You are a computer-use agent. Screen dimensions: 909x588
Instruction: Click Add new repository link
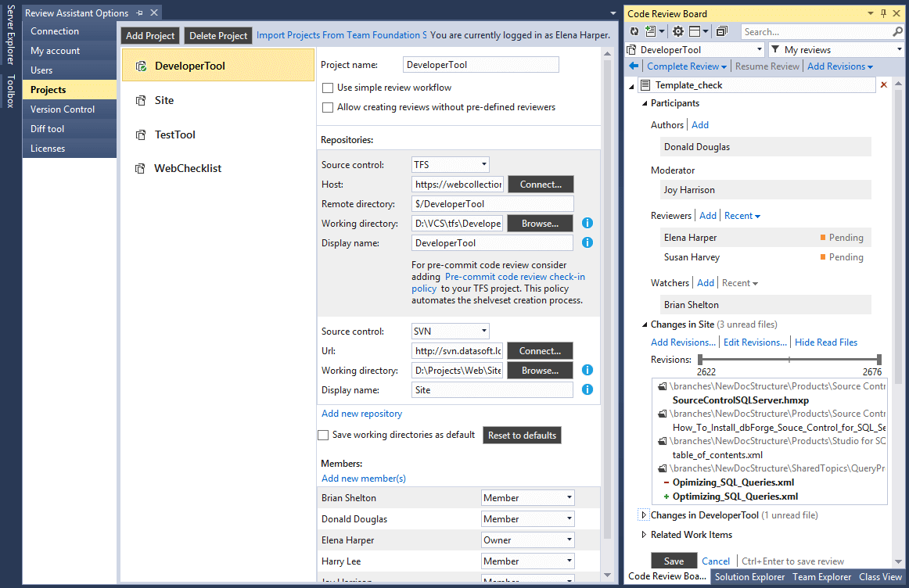tap(361, 414)
